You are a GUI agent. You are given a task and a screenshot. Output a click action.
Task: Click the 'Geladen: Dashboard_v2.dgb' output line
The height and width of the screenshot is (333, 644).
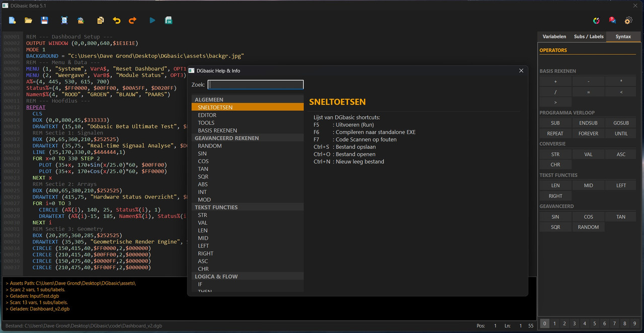[x=38, y=309]
